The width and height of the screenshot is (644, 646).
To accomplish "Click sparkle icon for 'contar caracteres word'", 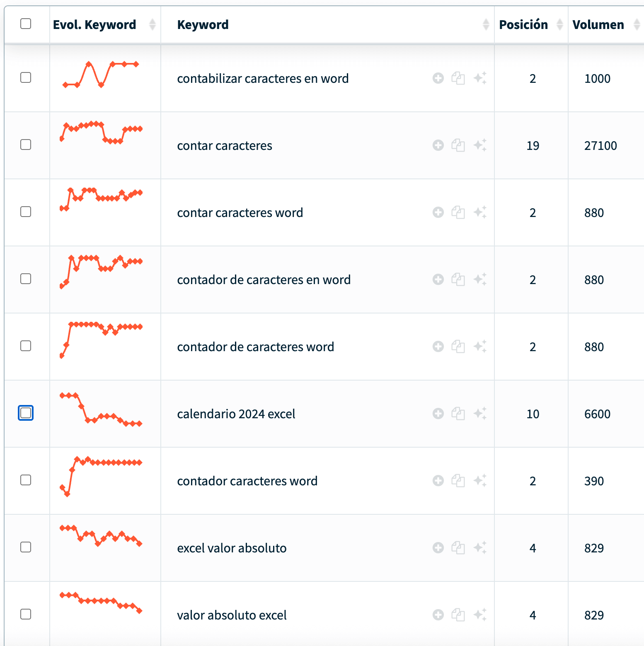I will click(x=480, y=212).
